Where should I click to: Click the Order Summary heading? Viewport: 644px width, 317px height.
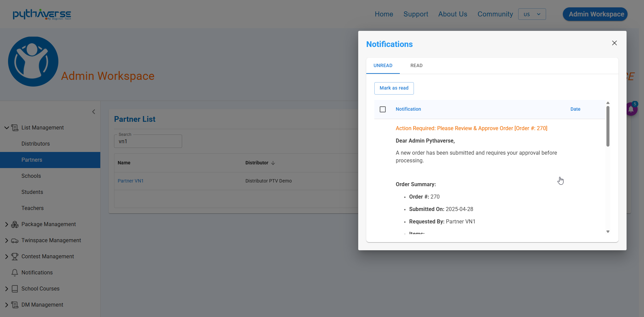416,184
